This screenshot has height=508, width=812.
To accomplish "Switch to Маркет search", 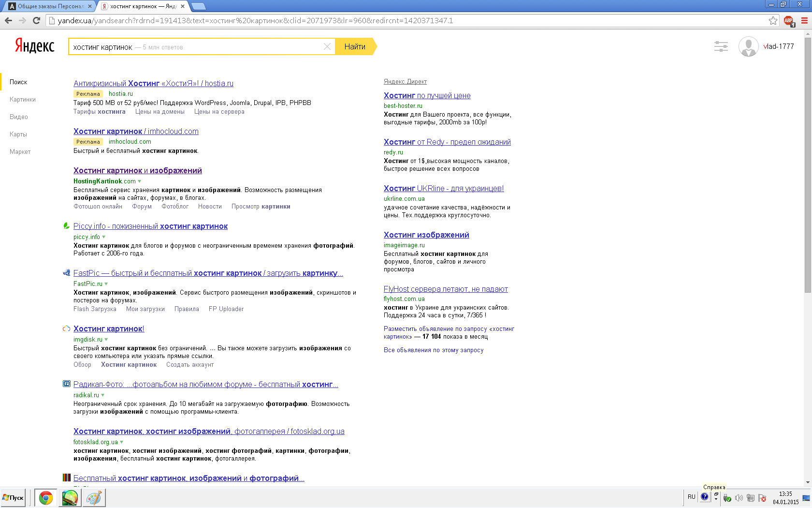I will 20,151.
